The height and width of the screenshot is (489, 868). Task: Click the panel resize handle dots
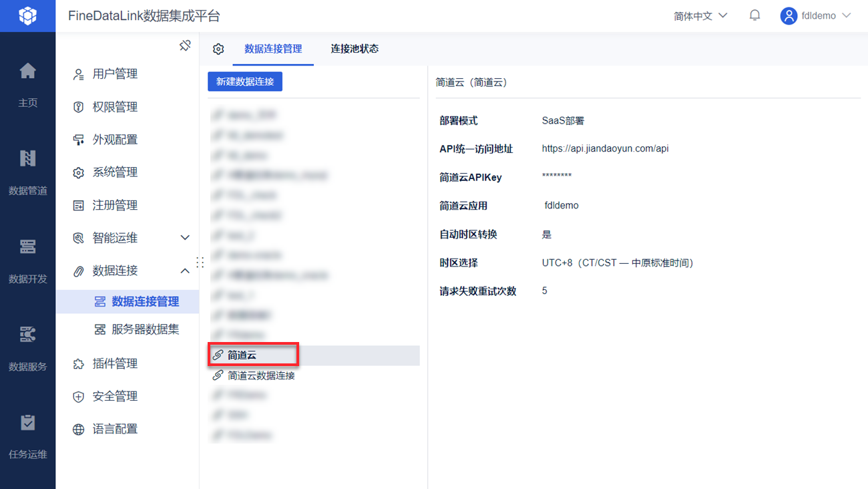click(x=200, y=263)
